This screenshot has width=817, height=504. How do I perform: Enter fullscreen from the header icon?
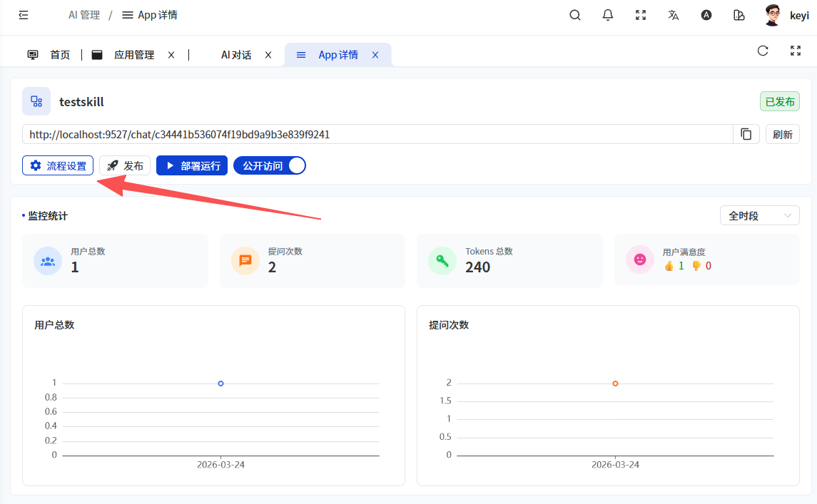[641, 15]
